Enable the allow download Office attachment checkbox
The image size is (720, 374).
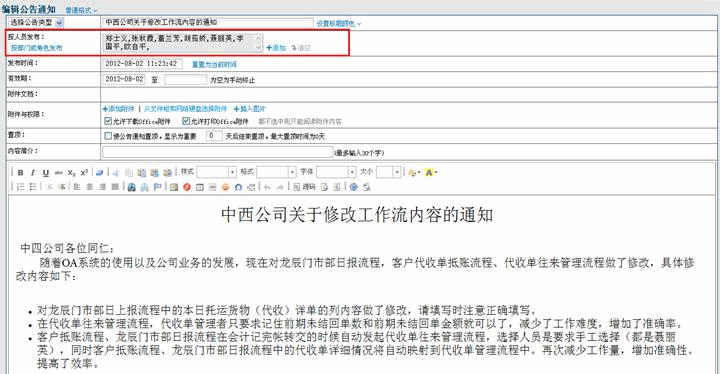point(108,121)
